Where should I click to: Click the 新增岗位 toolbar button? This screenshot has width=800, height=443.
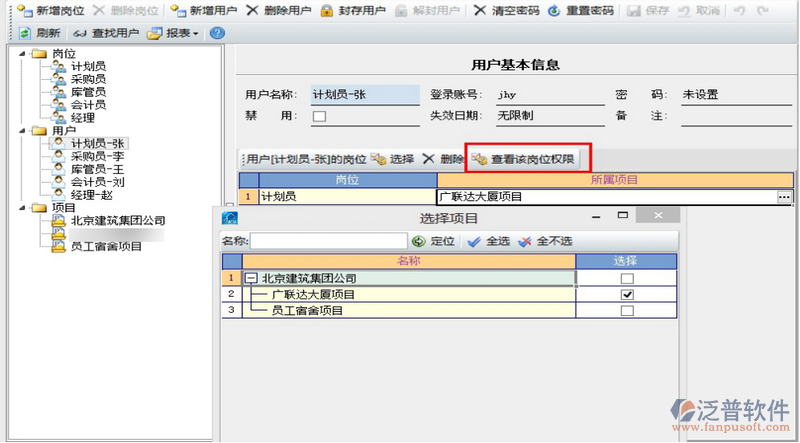[x=50, y=10]
